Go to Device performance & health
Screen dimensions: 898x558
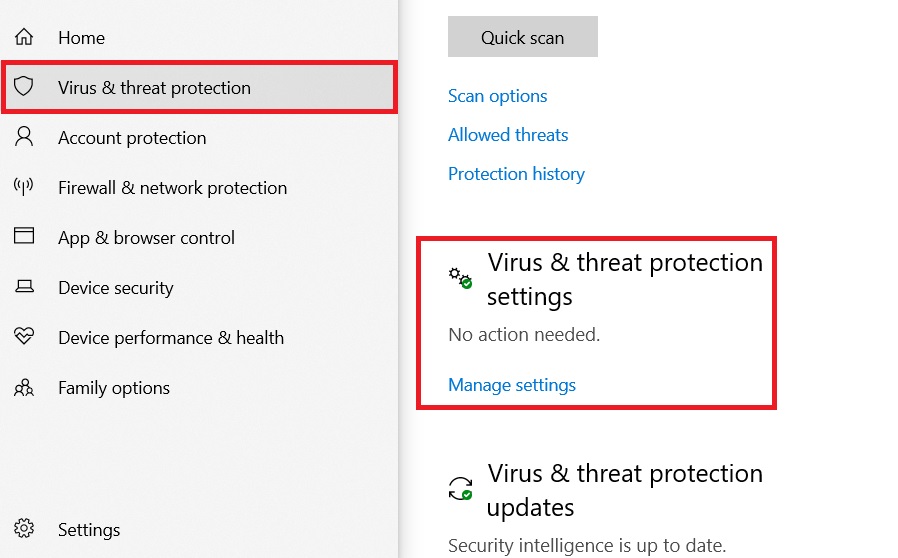pos(171,338)
